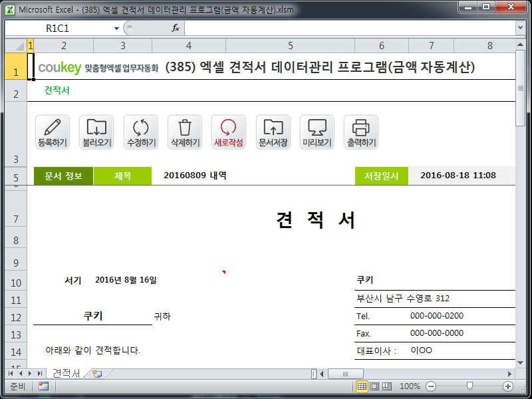532x399 pixels.
Task: Click the Tel number '000-000-0200'
Action: click(x=437, y=315)
